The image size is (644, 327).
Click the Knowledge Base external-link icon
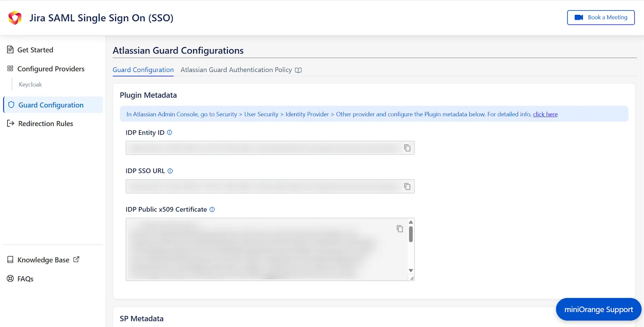click(x=76, y=259)
